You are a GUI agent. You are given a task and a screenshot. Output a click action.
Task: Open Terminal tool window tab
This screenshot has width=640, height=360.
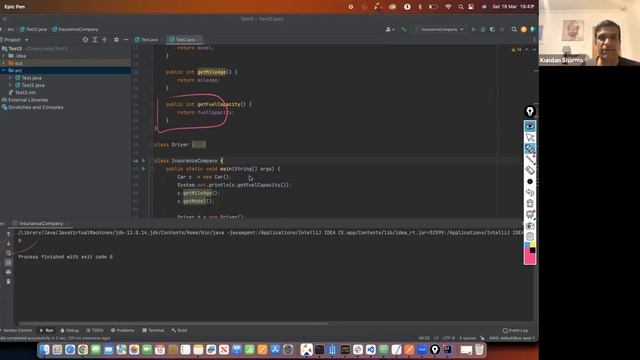pos(153,330)
